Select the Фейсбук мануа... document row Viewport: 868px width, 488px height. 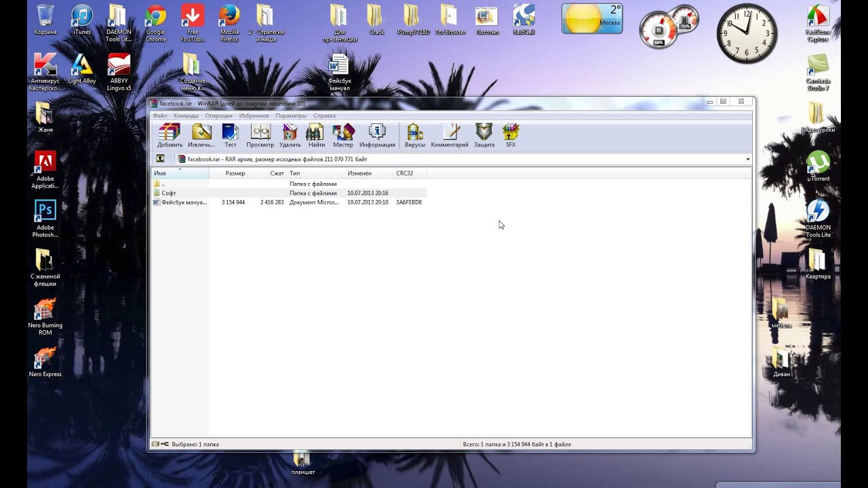pos(289,202)
